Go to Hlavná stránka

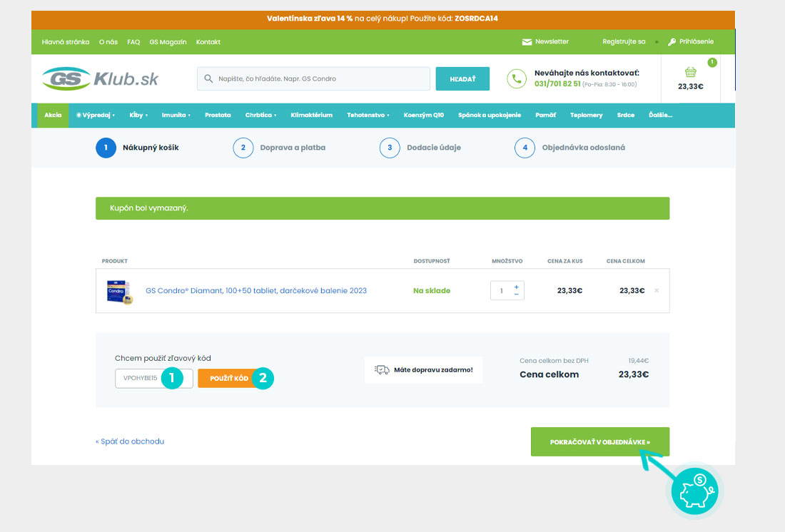pyautogui.click(x=66, y=42)
